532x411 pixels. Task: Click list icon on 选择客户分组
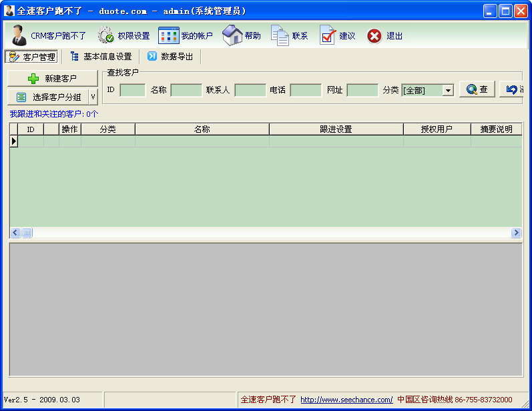[21, 97]
